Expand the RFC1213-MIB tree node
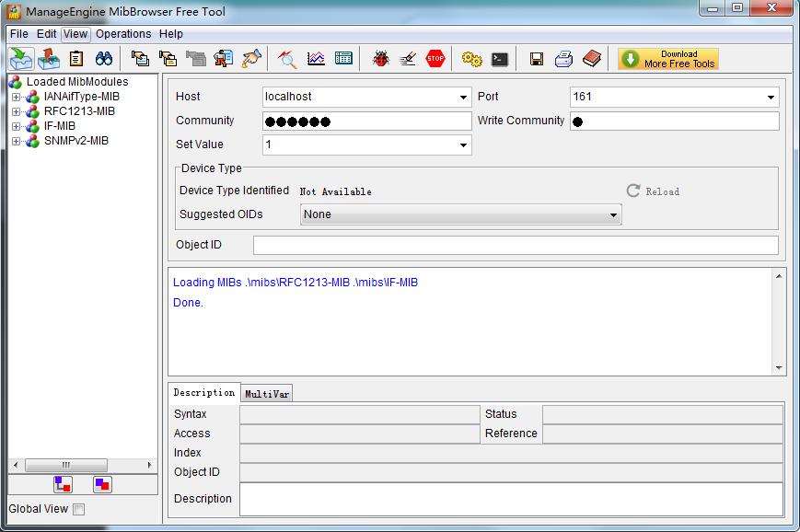Viewport: 800px width, 532px height. tap(17, 111)
